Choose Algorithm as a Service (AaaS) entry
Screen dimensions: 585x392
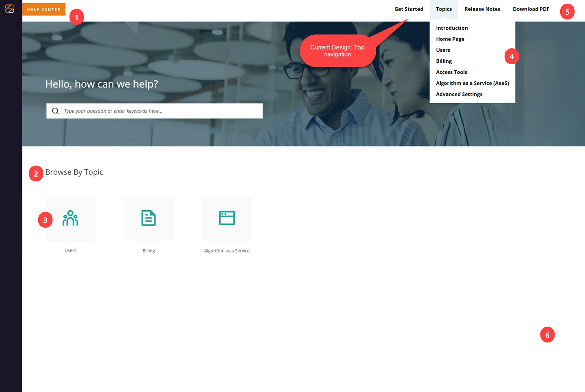(x=473, y=83)
